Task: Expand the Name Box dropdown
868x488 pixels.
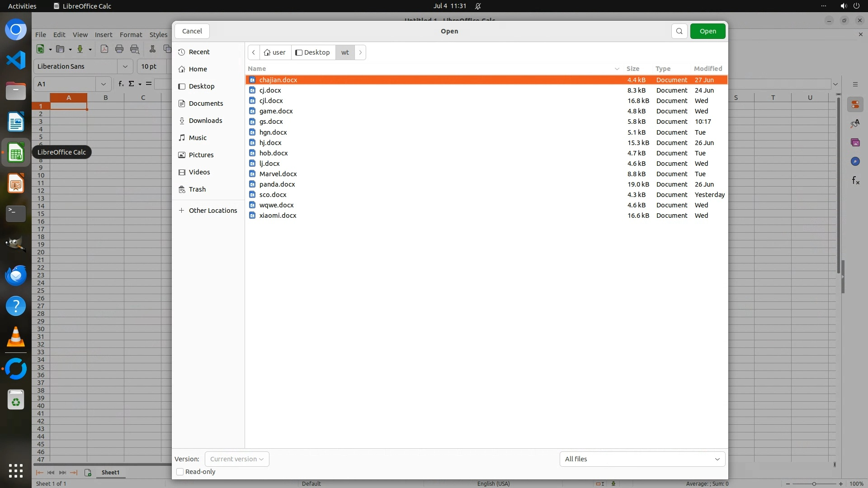Action: [103, 84]
